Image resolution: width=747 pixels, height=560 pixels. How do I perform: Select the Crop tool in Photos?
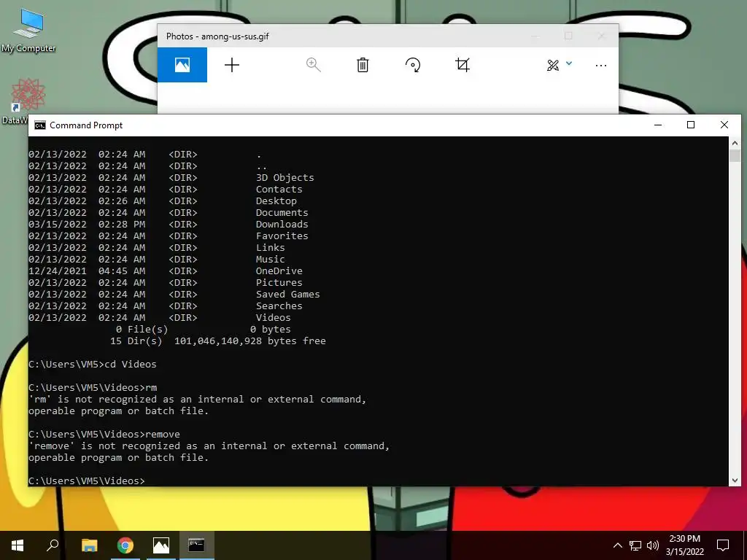click(462, 65)
